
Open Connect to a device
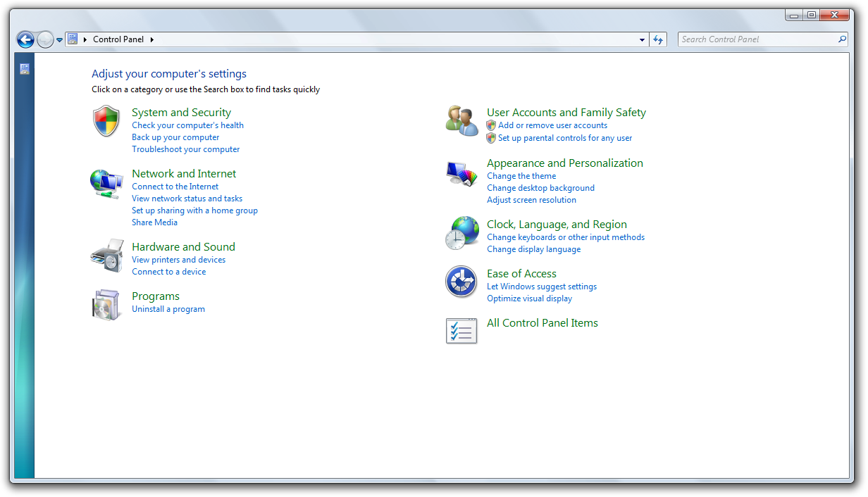click(x=168, y=272)
